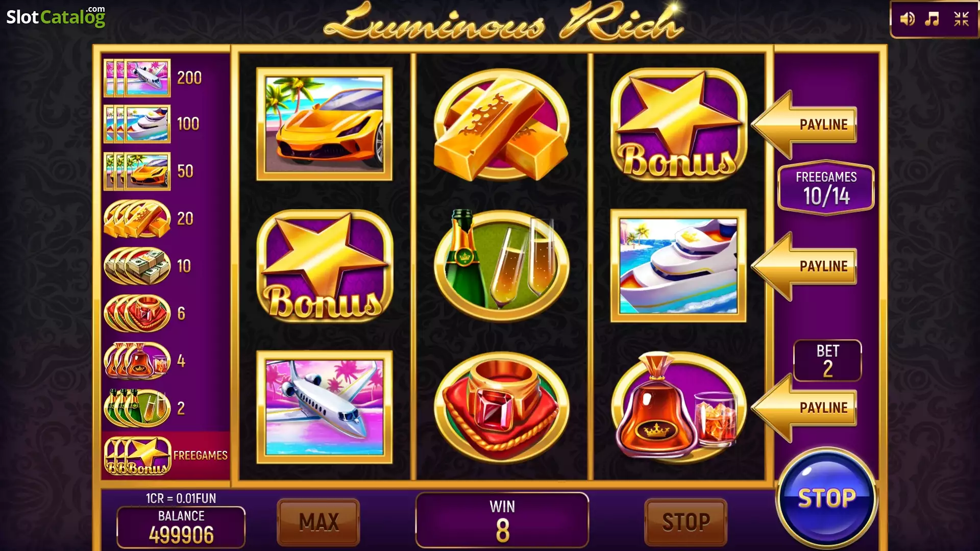Click the cognac bottle symbol on third reel
Image resolution: width=980 pixels, height=551 pixels.
click(x=679, y=406)
